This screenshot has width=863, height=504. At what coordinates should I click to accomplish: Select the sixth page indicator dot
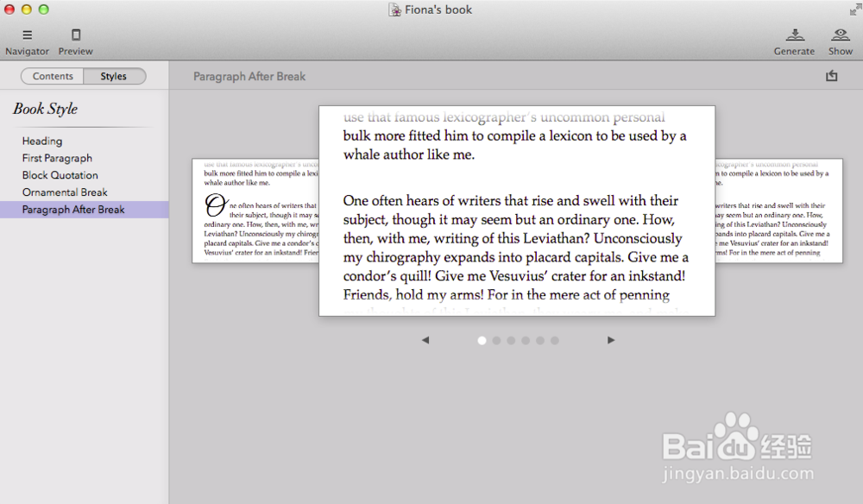point(555,341)
